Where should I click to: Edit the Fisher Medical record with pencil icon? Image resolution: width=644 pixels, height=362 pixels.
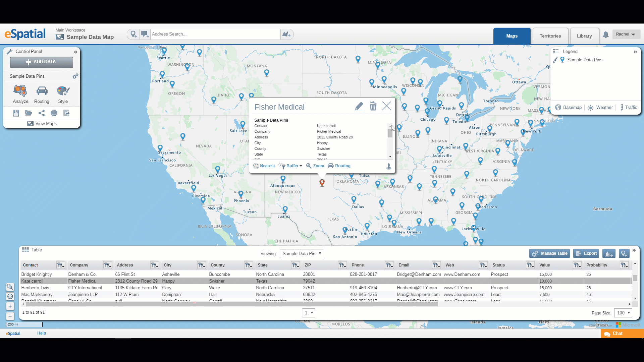(359, 106)
